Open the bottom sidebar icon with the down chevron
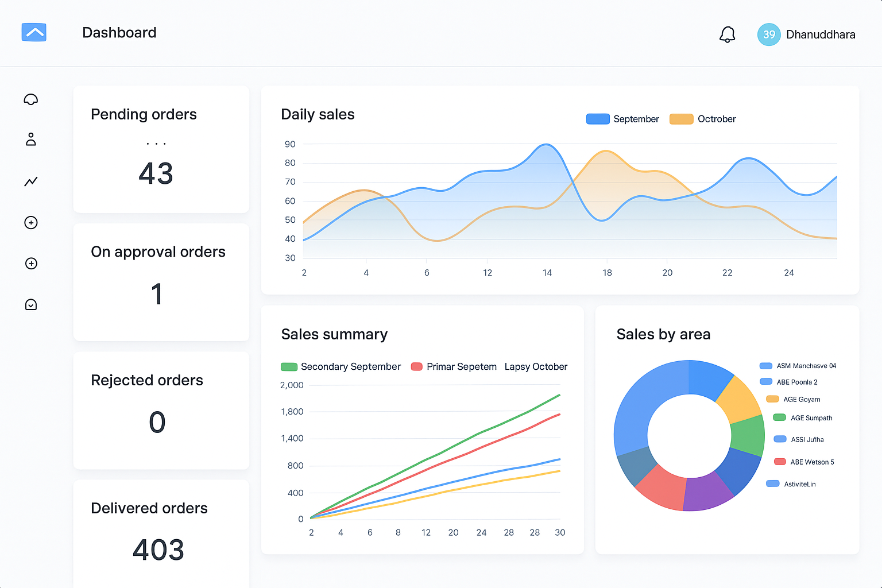This screenshot has height=588, width=882. click(31, 304)
